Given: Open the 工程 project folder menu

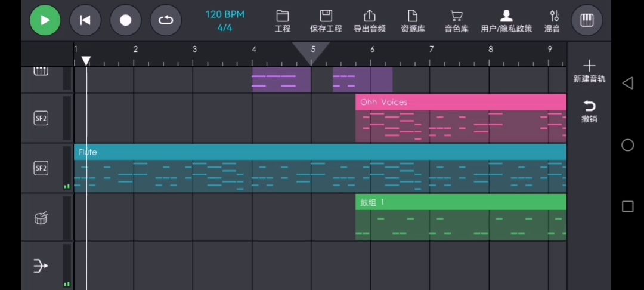Looking at the screenshot, I should coord(283,21).
